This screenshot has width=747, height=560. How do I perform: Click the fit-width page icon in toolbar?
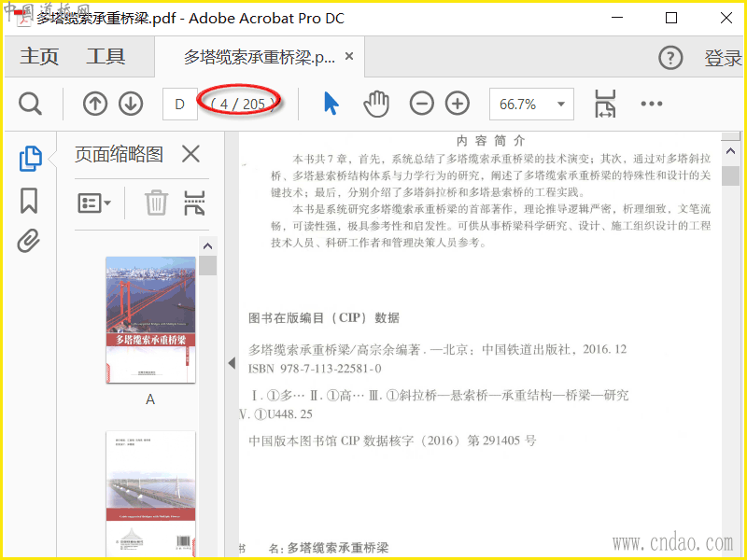pyautogui.click(x=605, y=104)
